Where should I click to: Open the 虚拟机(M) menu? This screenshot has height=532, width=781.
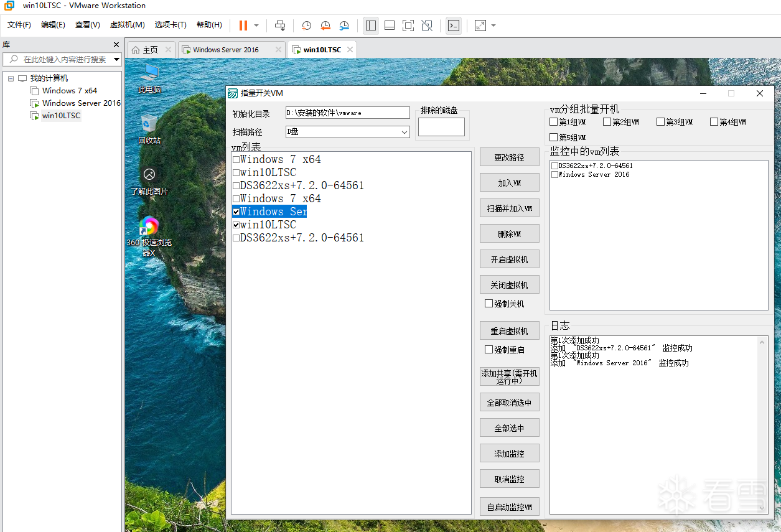click(x=127, y=25)
